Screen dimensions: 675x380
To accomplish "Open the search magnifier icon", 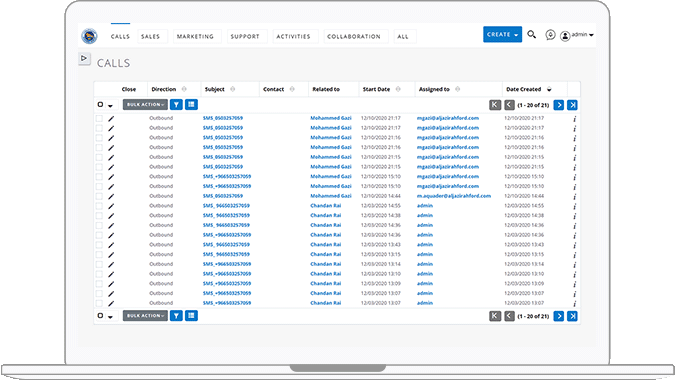I will click(x=532, y=34).
